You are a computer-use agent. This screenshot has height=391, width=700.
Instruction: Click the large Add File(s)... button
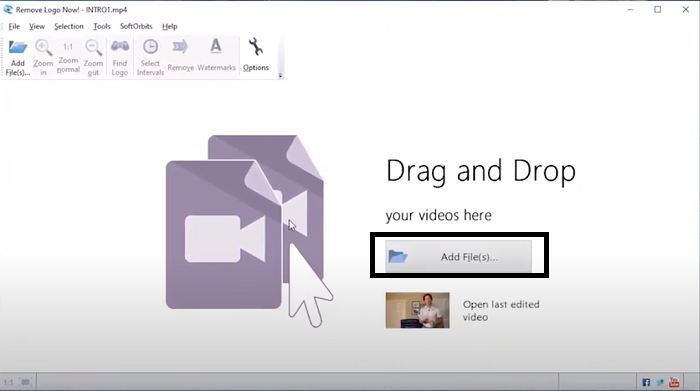pos(458,257)
